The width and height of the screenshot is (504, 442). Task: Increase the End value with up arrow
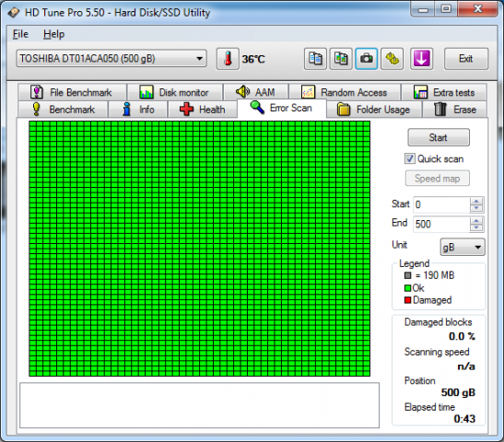(476, 221)
